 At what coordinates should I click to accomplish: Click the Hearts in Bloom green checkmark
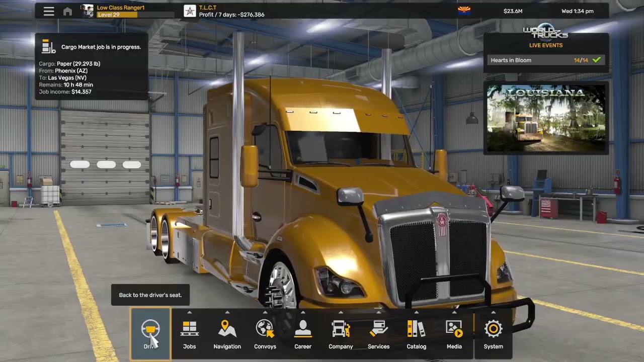[597, 60]
